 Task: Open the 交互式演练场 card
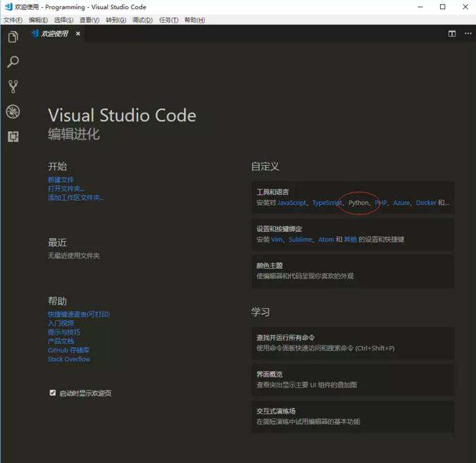(353, 416)
